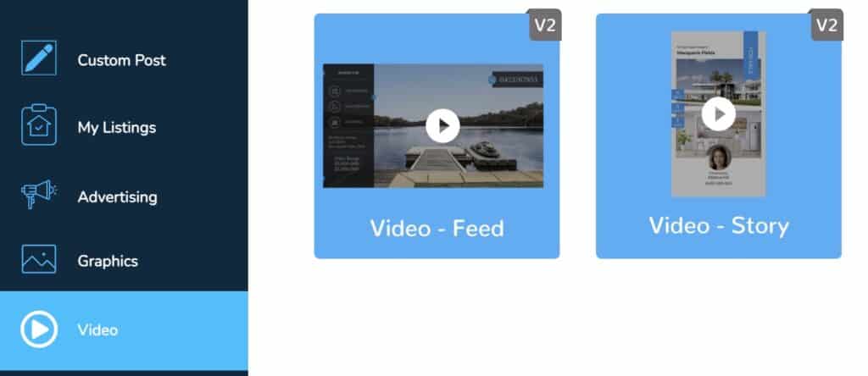Open the Custom Post menu label
Image resolution: width=868 pixels, height=376 pixels.
122,60
